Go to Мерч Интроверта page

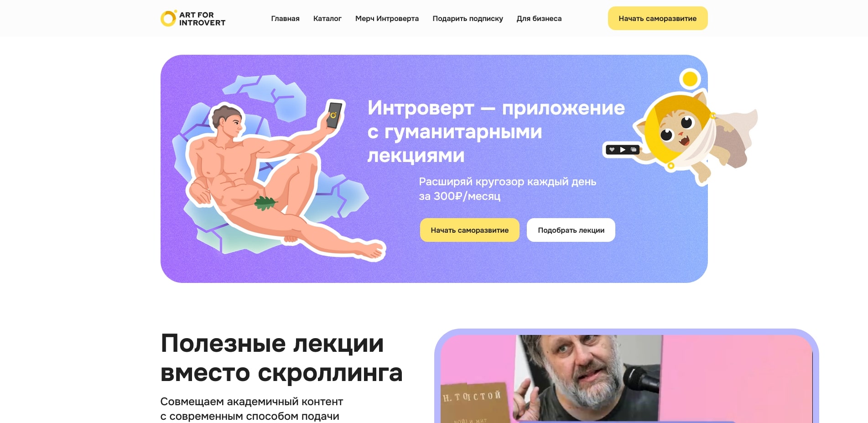click(x=387, y=19)
